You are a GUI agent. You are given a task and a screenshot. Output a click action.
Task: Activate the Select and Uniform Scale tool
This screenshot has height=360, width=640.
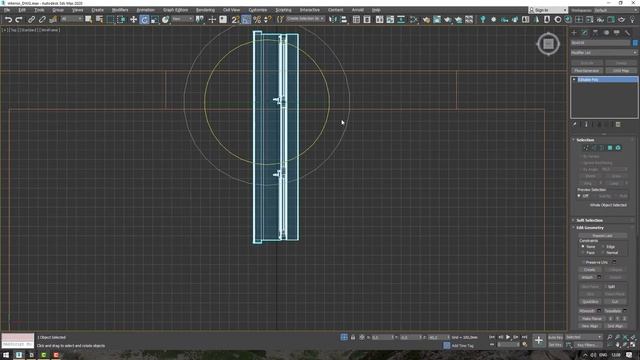coord(155,19)
